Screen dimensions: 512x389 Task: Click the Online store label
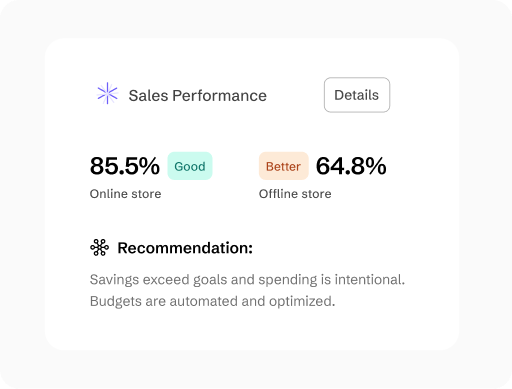(125, 194)
